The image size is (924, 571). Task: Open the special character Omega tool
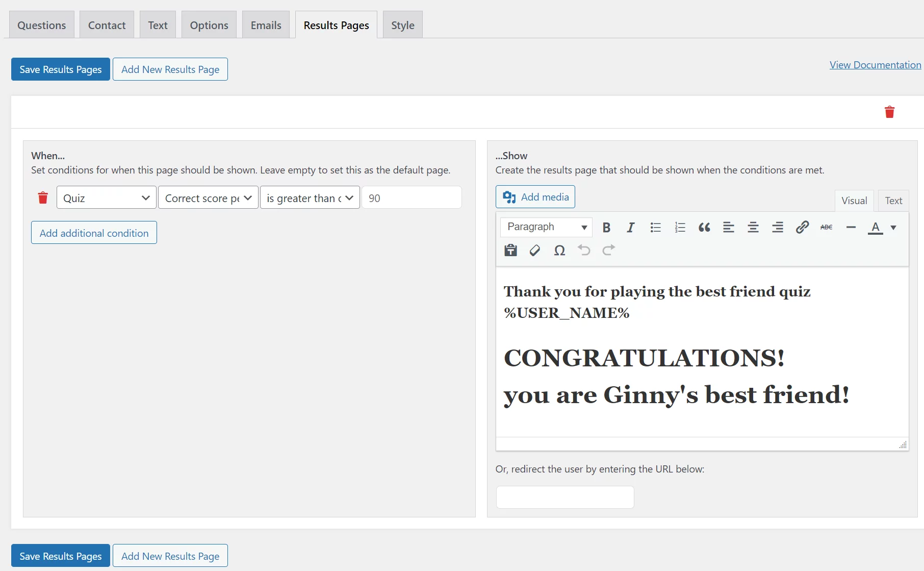pos(559,250)
